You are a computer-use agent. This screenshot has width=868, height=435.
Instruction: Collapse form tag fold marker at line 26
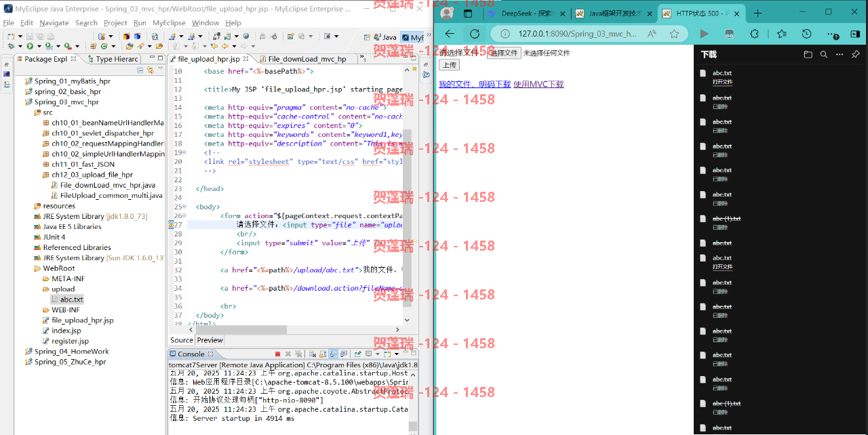(x=184, y=215)
